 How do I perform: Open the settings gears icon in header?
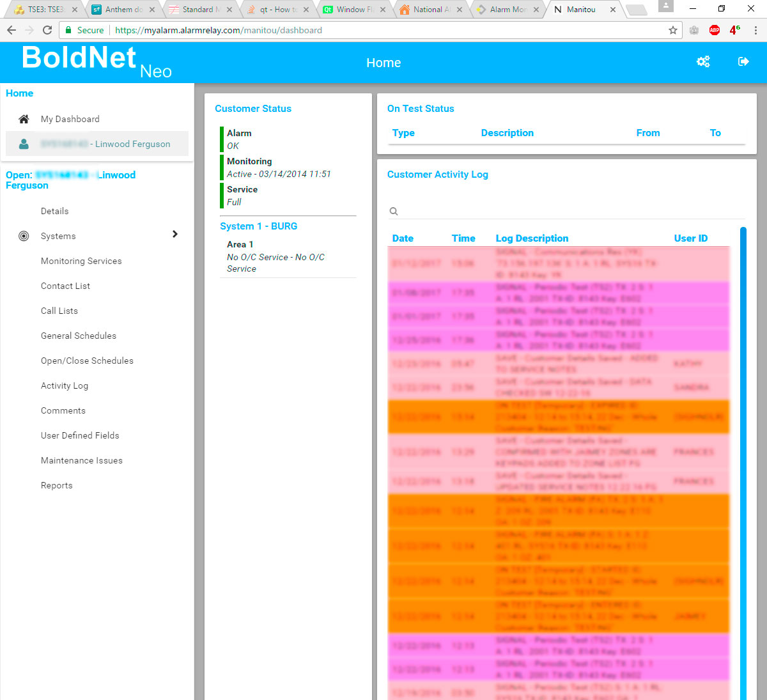(703, 61)
